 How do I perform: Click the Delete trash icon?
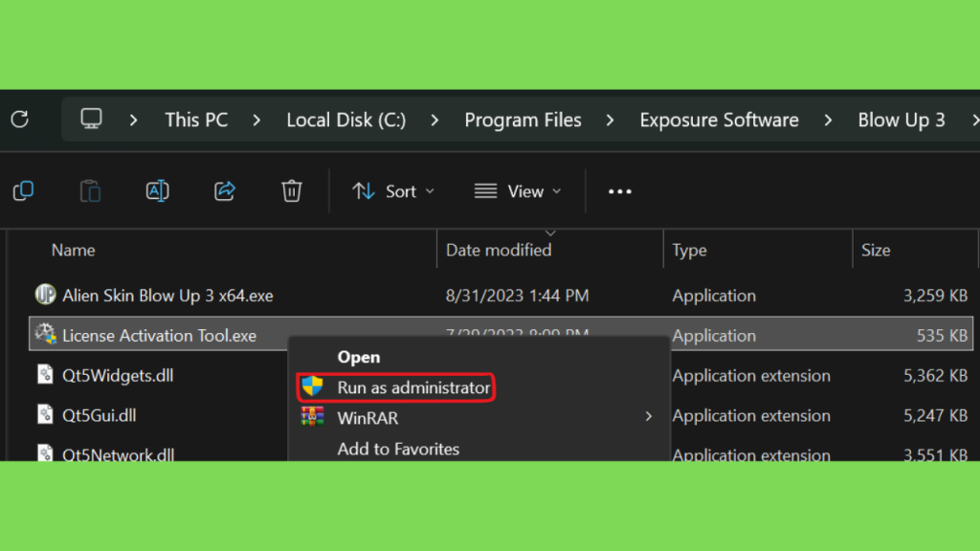[291, 190]
